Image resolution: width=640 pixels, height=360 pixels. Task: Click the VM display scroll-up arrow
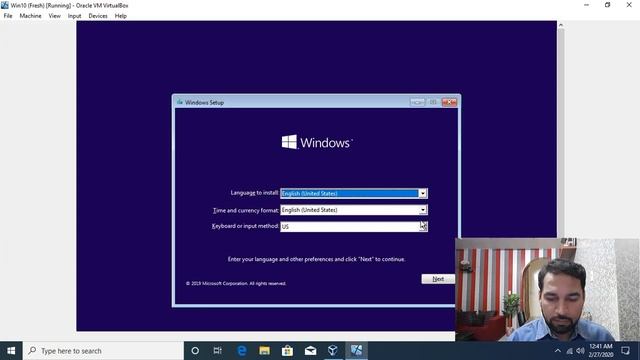(x=561, y=25)
